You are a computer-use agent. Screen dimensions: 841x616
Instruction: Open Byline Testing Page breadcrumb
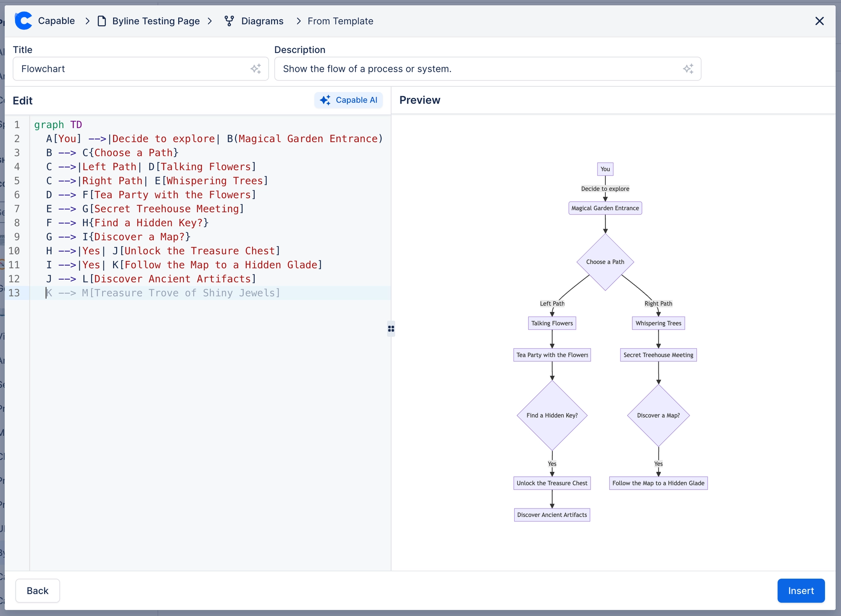(x=156, y=21)
